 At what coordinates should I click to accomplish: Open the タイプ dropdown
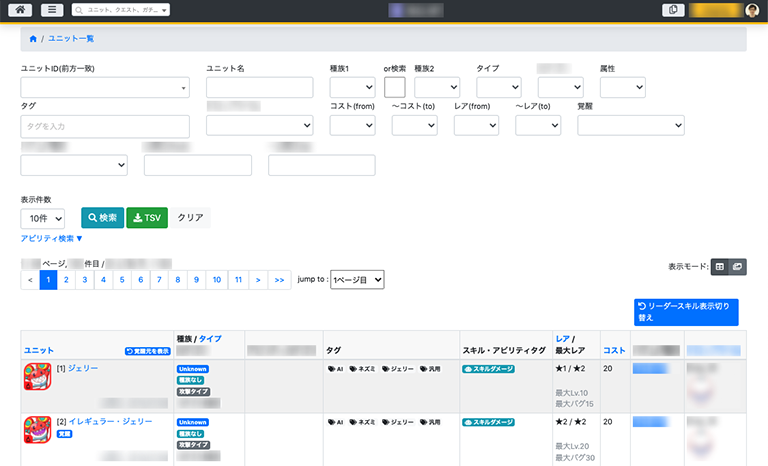pyautogui.click(x=499, y=87)
